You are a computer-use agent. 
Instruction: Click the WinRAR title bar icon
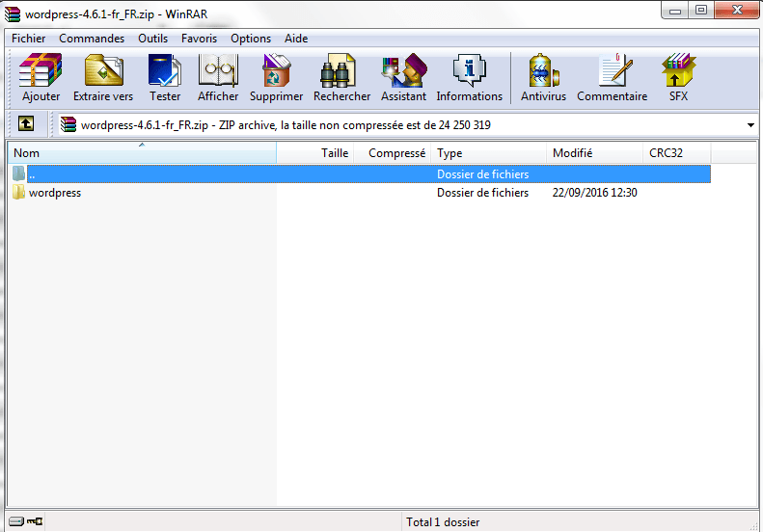(13, 14)
